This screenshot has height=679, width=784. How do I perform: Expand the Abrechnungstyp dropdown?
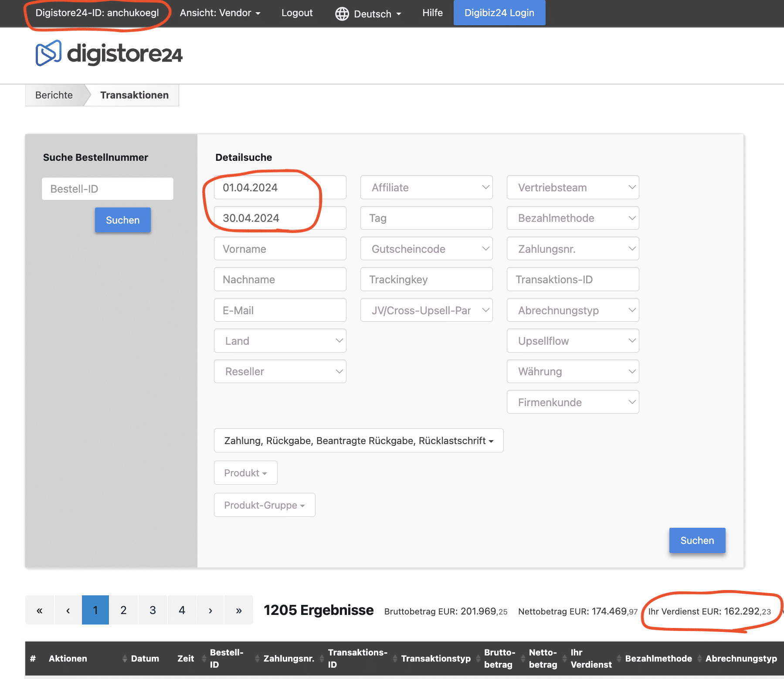(x=573, y=310)
